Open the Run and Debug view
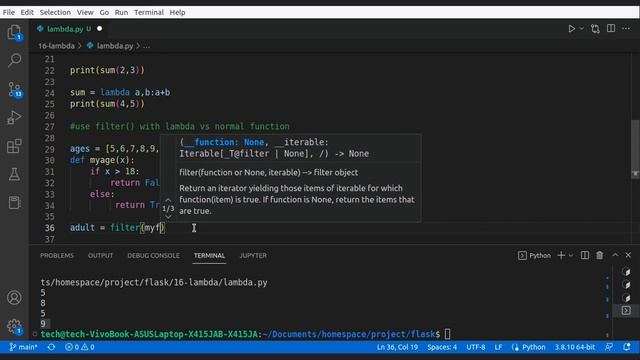Image resolution: width=640 pixels, height=360 pixels. coord(14,118)
